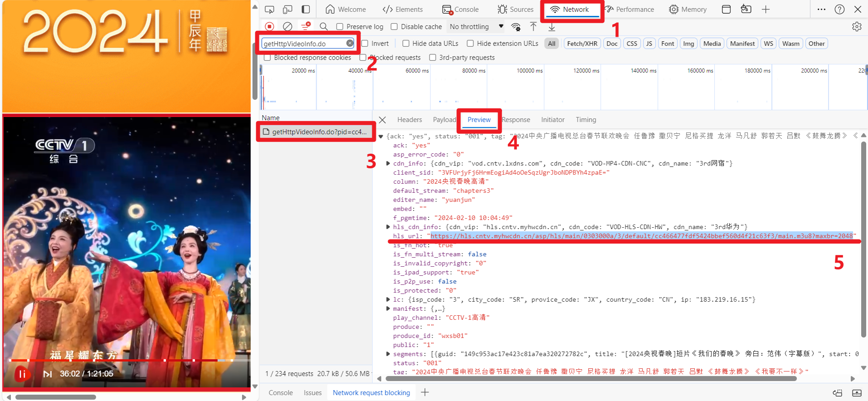This screenshot has width=868, height=401.
Task: Click the export HAR download icon
Action: 551,27
